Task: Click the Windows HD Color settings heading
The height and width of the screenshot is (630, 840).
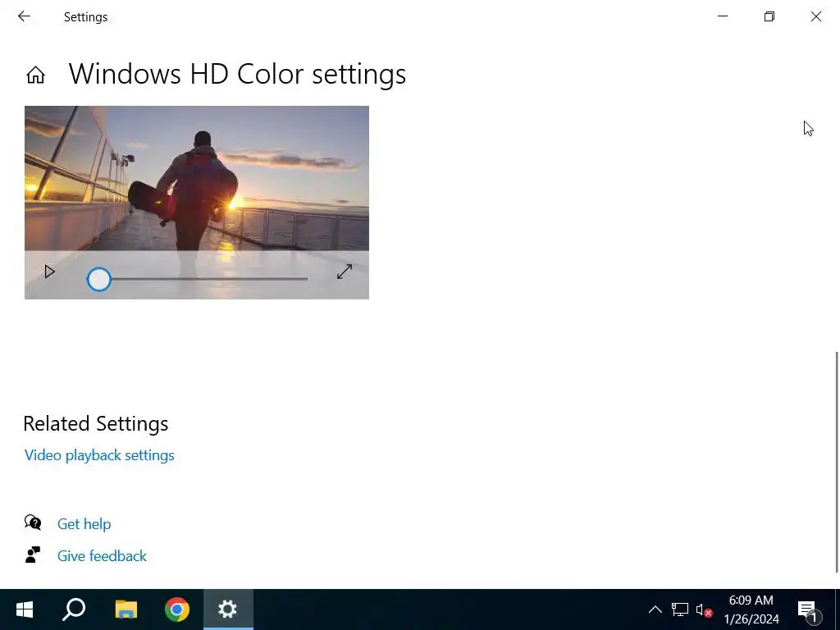Action: tap(237, 74)
